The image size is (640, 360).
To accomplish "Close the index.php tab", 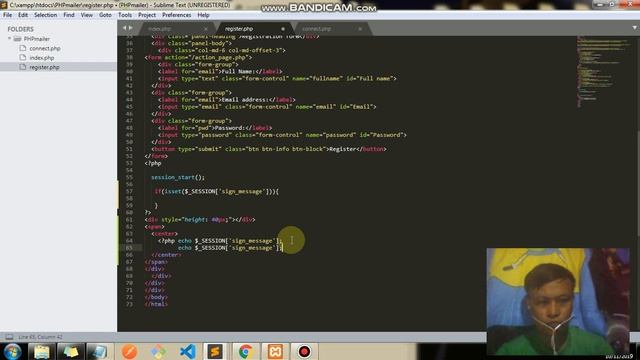I will pyautogui.click(x=206, y=29).
